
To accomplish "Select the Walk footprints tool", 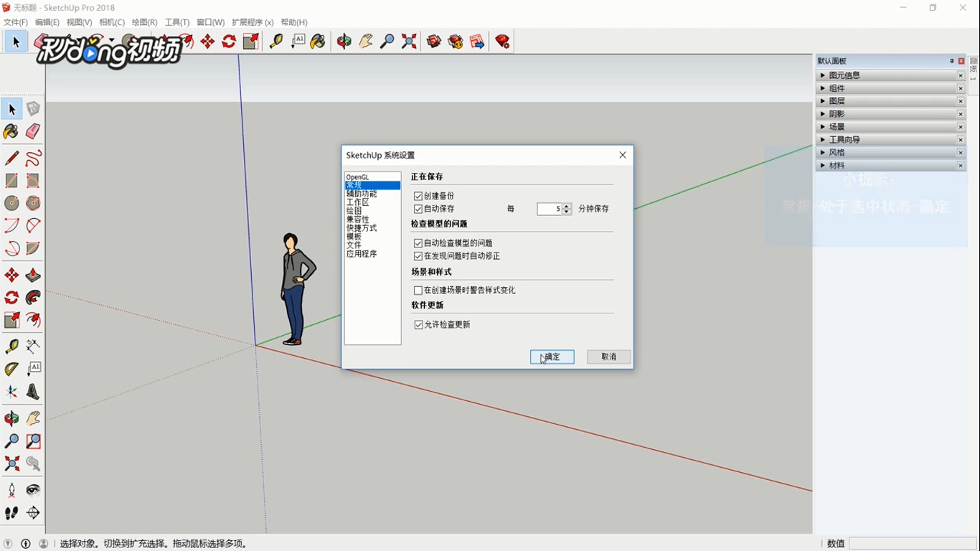I will [11, 513].
